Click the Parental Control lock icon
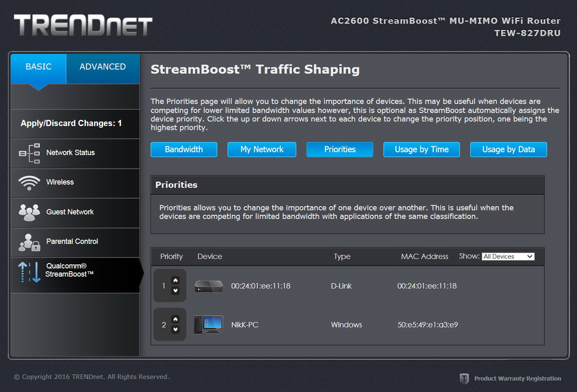Screen dimensions: 577x392 coord(29,242)
